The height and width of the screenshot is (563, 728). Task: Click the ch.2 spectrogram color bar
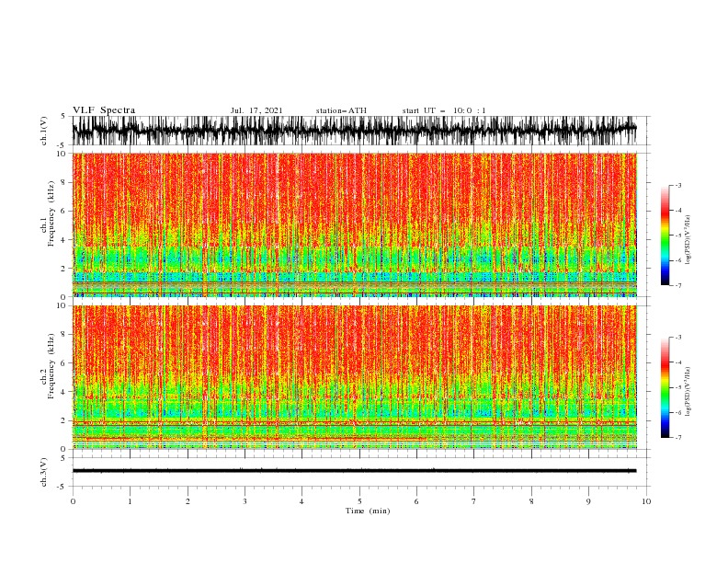click(665, 387)
